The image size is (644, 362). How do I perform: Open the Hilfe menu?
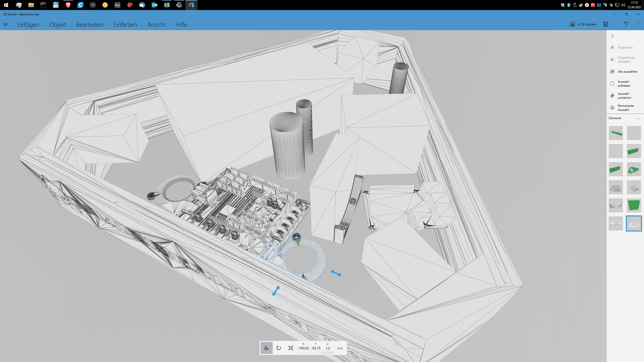tap(181, 25)
